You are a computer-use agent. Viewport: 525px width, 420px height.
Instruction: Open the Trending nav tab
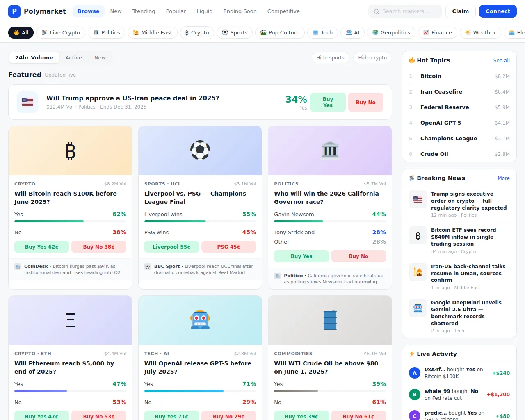click(x=144, y=11)
